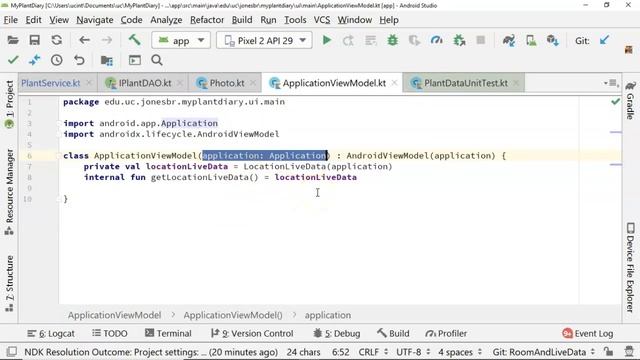Navigate back with the left arrow
640x360 pixels.
(84, 40)
